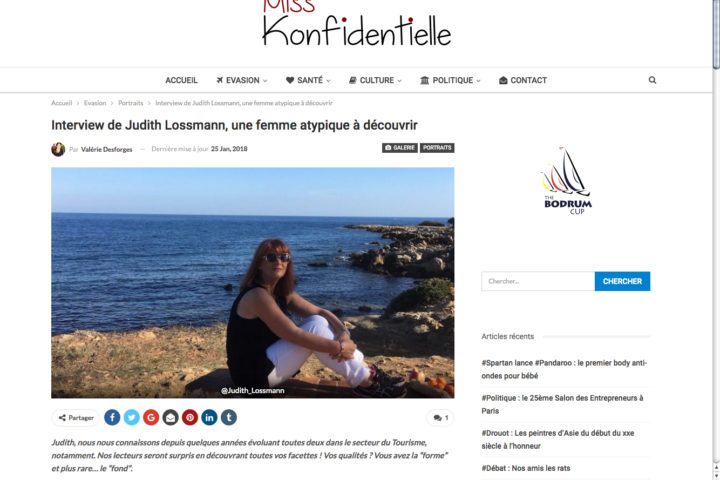Open the Portraits category tag
Screen dimensions: 720x480
(x=437, y=148)
